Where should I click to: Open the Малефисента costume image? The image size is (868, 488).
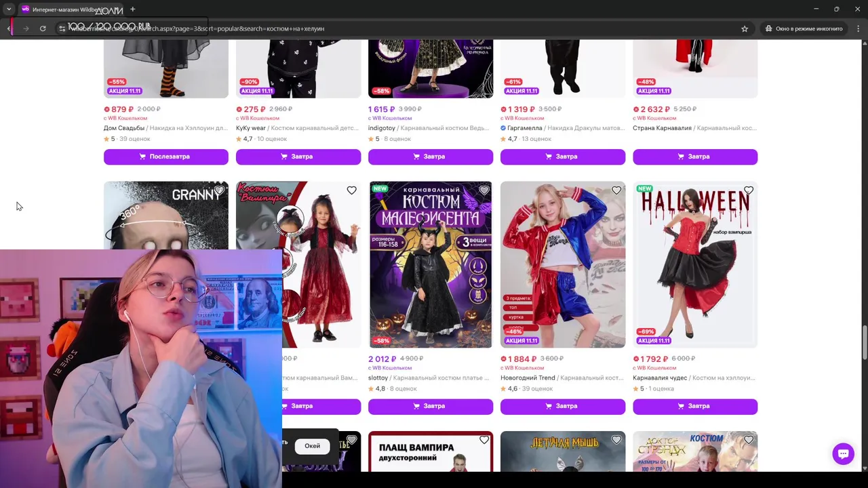[x=430, y=264]
